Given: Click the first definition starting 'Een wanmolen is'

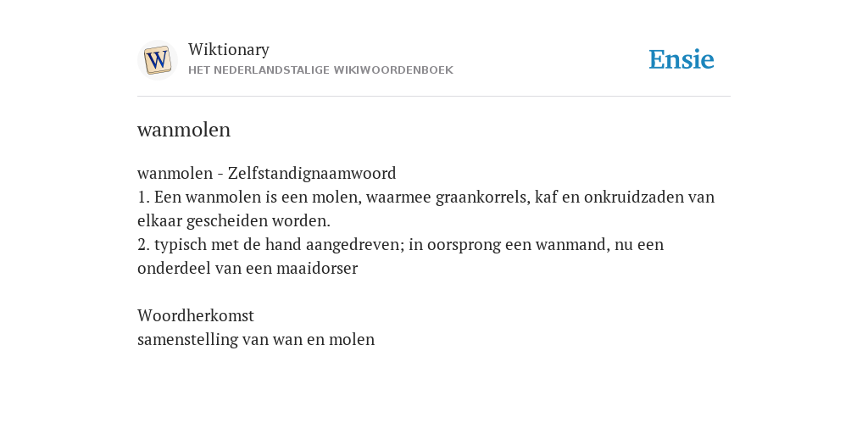Looking at the screenshot, I should [x=426, y=209].
